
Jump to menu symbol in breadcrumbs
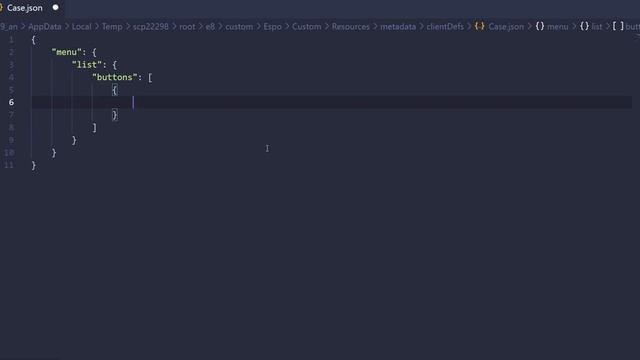pyautogui.click(x=558, y=27)
